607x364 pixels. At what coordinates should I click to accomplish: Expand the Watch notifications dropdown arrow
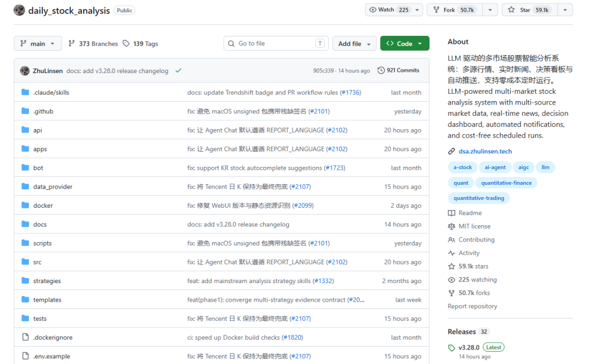point(417,10)
